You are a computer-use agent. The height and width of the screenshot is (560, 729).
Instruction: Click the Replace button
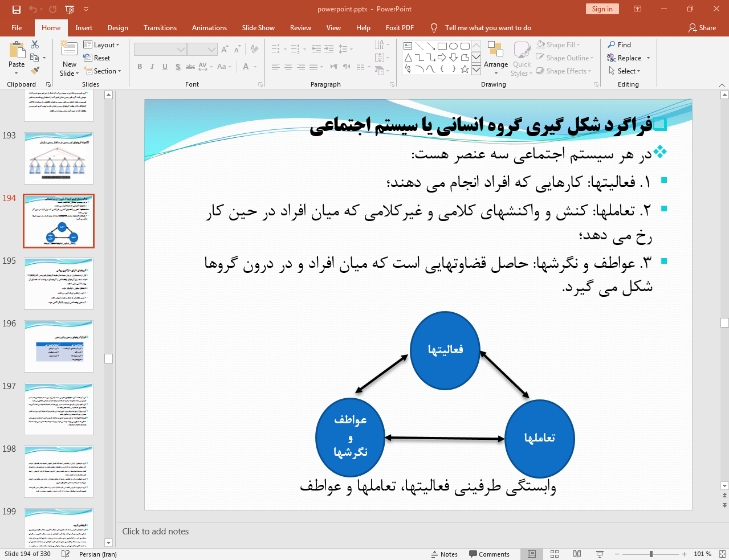click(x=628, y=58)
